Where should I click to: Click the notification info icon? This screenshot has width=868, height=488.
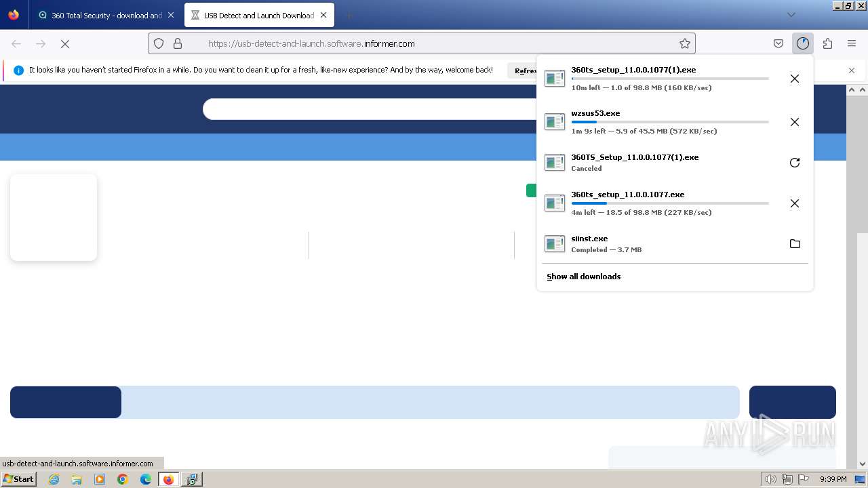pos(18,70)
